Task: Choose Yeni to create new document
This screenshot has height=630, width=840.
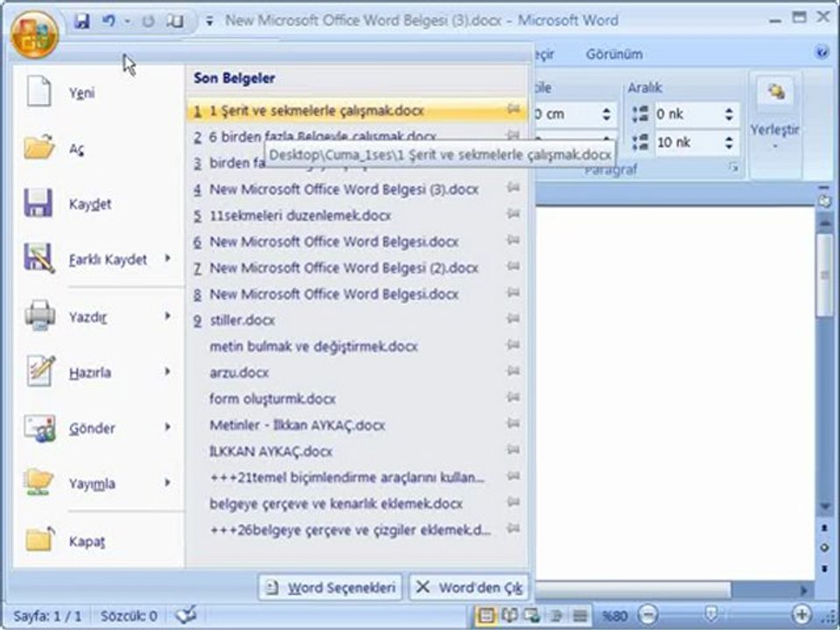Action: (99, 92)
